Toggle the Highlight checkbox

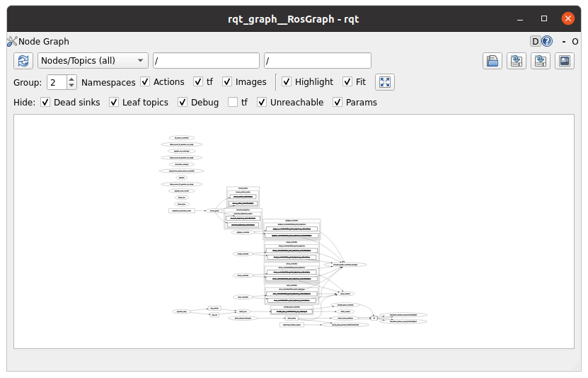click(287, 82)
